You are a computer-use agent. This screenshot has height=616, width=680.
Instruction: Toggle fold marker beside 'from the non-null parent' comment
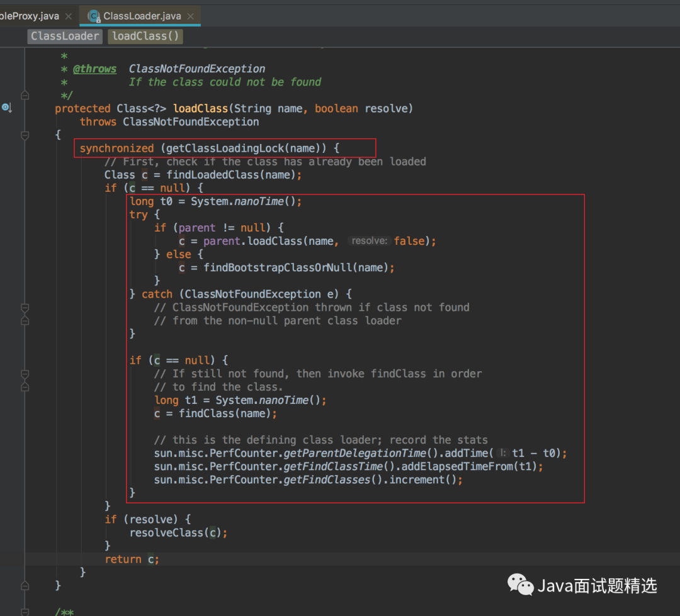pyautogui.click(x=25, y=321)
